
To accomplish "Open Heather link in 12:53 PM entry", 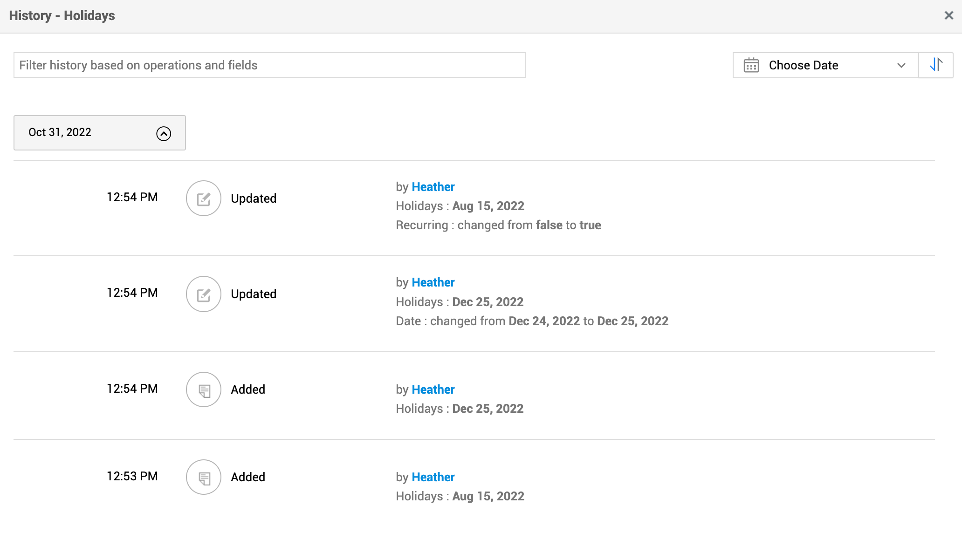I will pyautogui.click(x=433, y=477).
